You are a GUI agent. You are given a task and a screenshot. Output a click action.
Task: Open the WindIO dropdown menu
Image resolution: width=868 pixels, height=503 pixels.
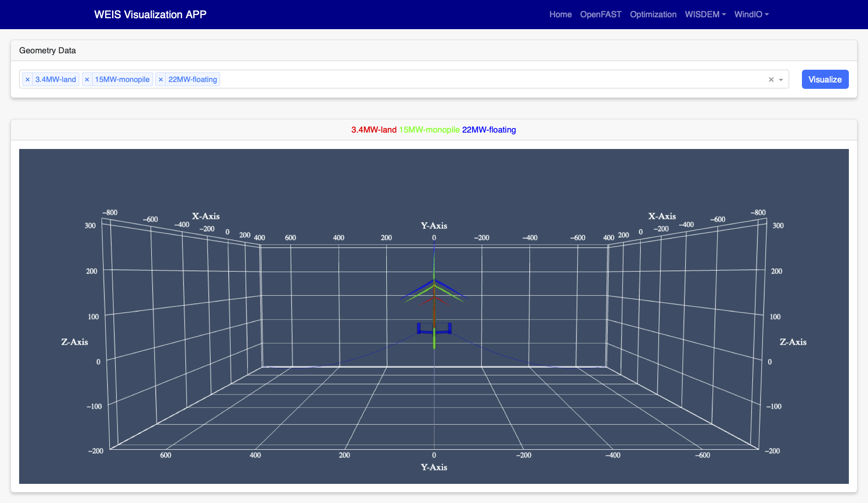coord(751,14)
